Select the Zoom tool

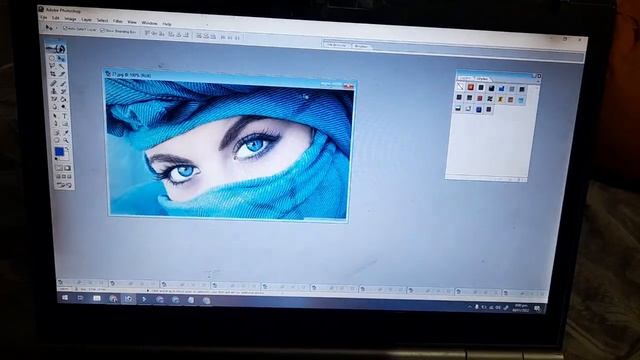point(66,140)
